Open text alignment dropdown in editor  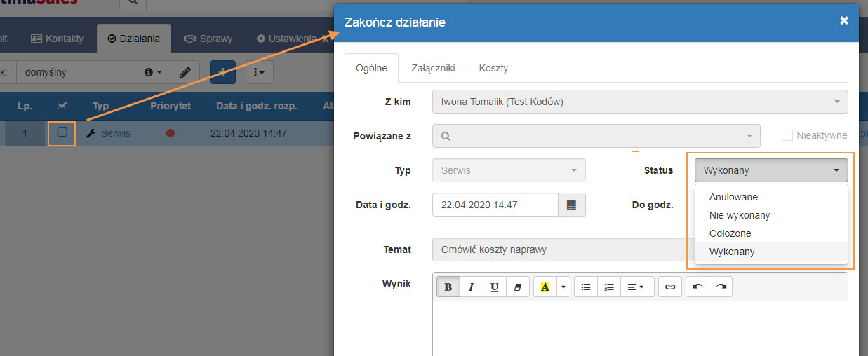pyautogui.click(x=637, y=287)
